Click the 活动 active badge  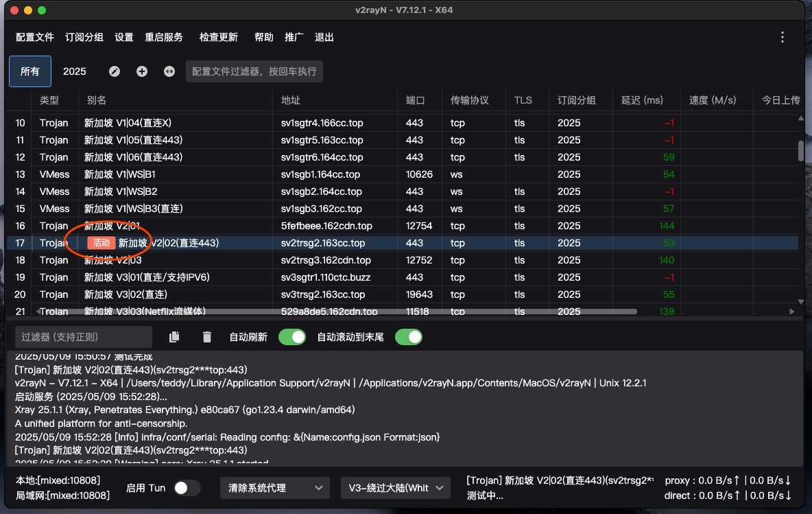pos(101,243)
